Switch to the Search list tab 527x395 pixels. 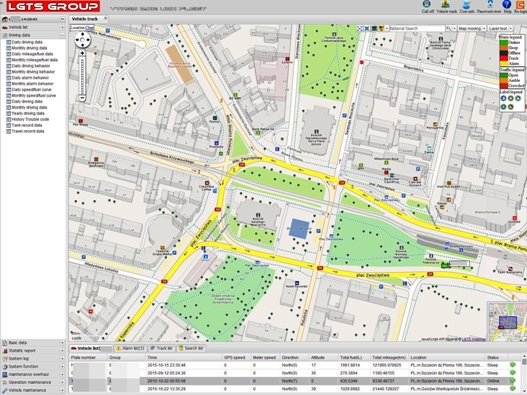(191, 348)
